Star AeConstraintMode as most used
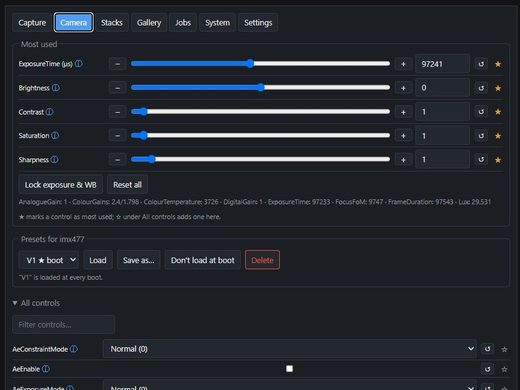 (504, 349)
